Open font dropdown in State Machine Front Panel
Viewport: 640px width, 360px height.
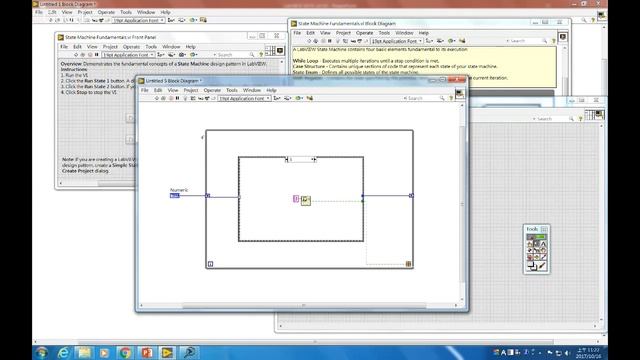coord(127,55)
